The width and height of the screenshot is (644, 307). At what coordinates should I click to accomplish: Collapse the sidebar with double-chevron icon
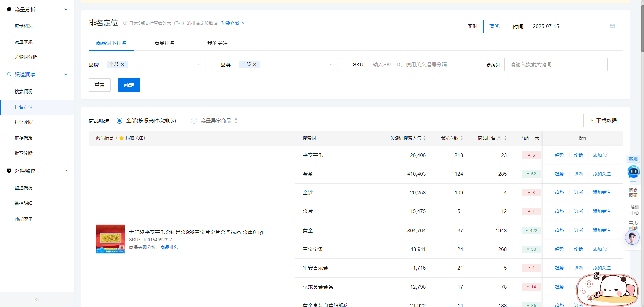(37, 299)
